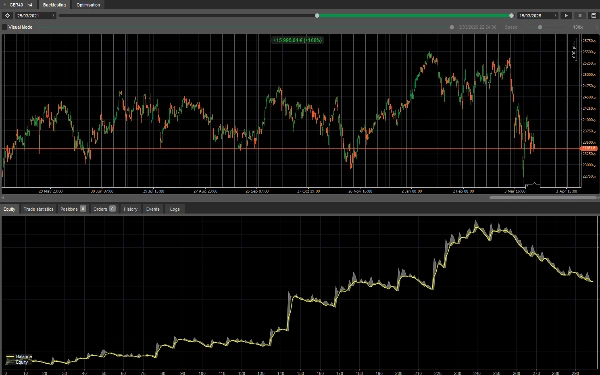Click the green profit label on chart
This screenshot has height=375, width=600.
coord(298,40)
